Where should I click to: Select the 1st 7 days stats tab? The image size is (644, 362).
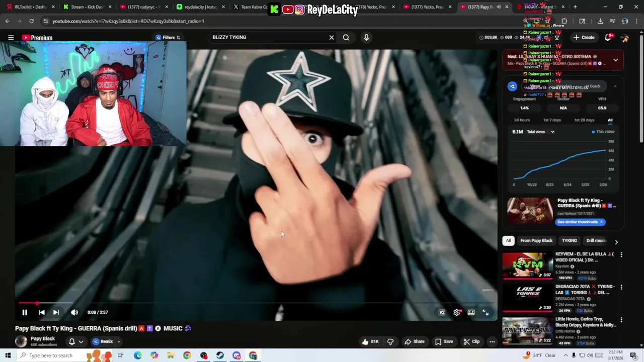[x=552, y=120]
